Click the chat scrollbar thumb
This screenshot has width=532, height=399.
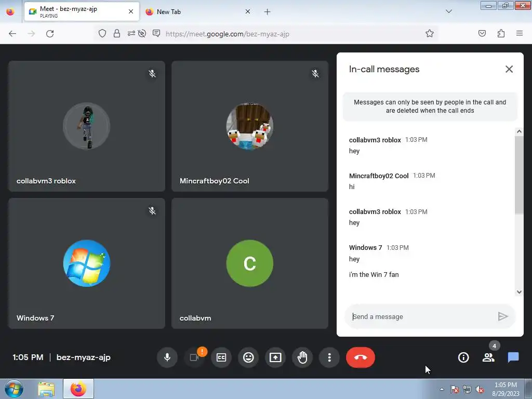(519, 175)
